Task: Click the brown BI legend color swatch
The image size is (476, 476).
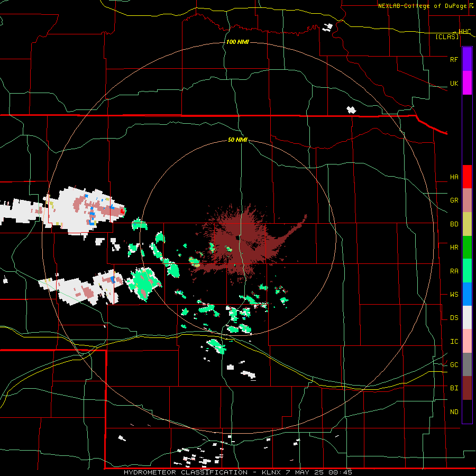Action: click(x=467, y=388)
